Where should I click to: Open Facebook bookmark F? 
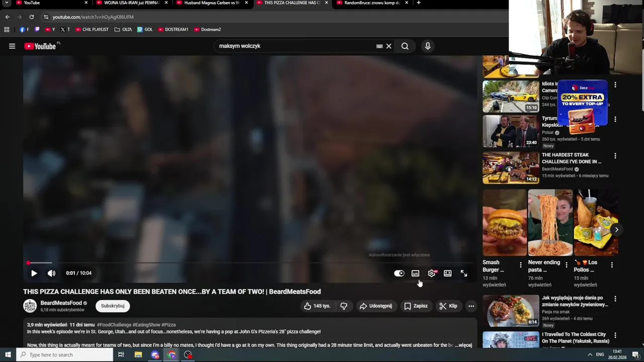click(x=24, y=30)
